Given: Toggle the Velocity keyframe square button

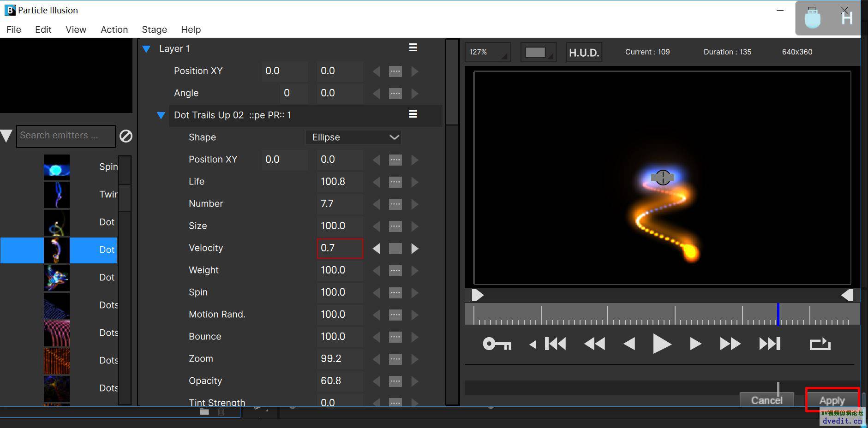Looking at the screenshot, I should (395, 249).
